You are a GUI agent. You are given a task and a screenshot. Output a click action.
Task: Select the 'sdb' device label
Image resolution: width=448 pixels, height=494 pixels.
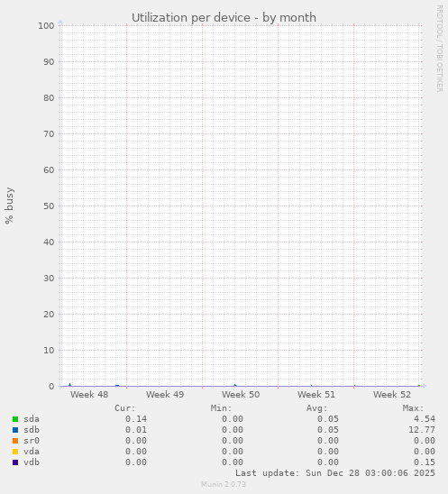pos(32,430)
